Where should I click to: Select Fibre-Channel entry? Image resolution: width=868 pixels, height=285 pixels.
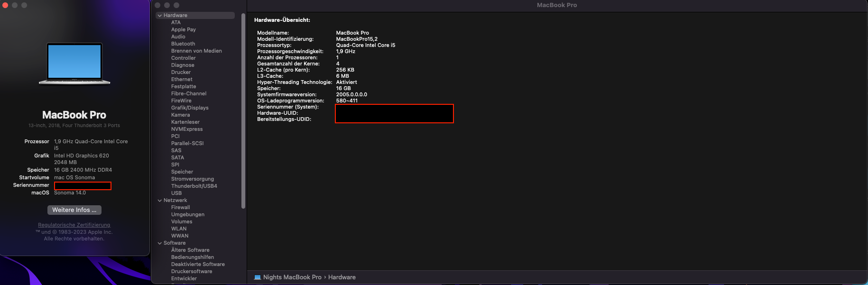coord(189,93)
